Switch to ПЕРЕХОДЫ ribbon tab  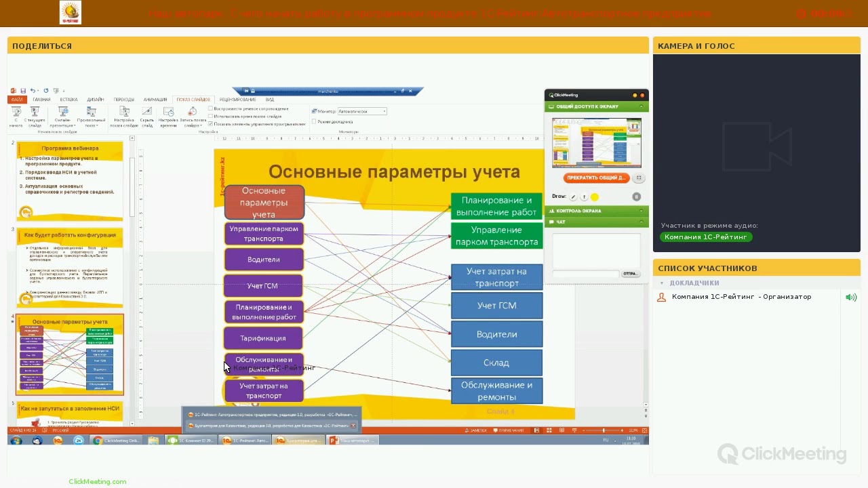[x=124, y=100]
